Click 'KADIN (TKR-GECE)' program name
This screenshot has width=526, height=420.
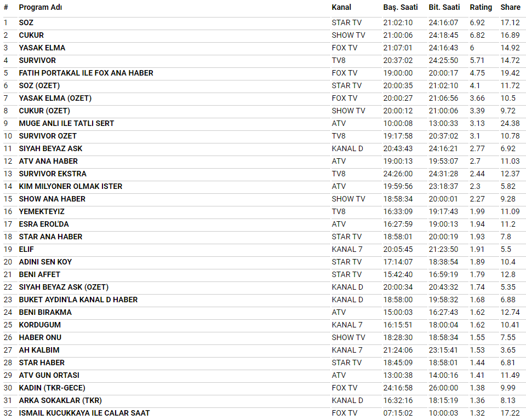coord(52,388)
